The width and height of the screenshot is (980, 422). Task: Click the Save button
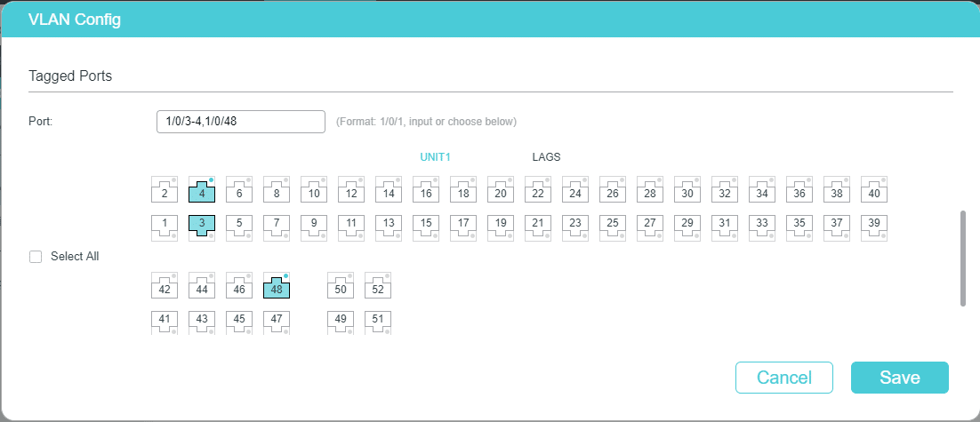(x=899, y=378)
